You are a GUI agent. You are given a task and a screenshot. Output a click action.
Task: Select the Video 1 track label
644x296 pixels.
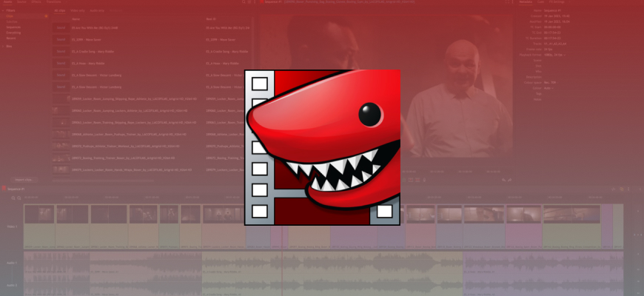(12, 226)
